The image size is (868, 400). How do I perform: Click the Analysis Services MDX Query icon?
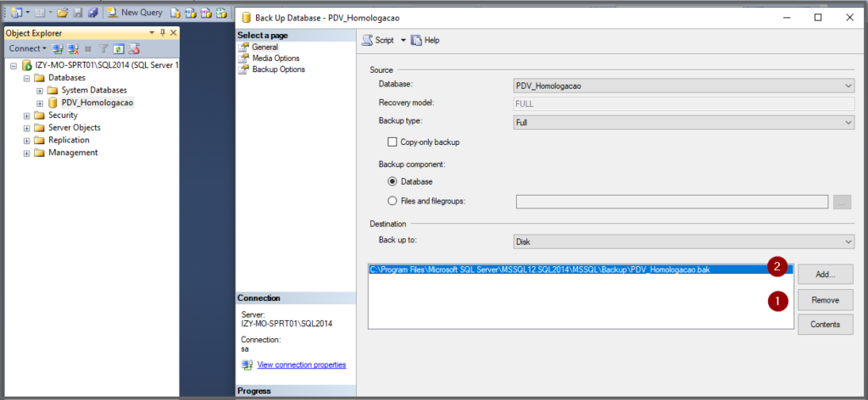coord(190,12)
